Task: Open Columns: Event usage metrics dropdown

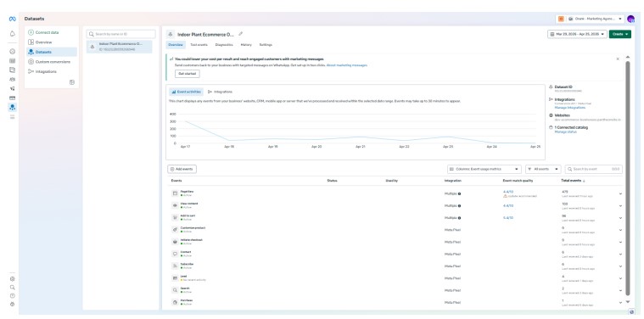Action: click(484, 169)
